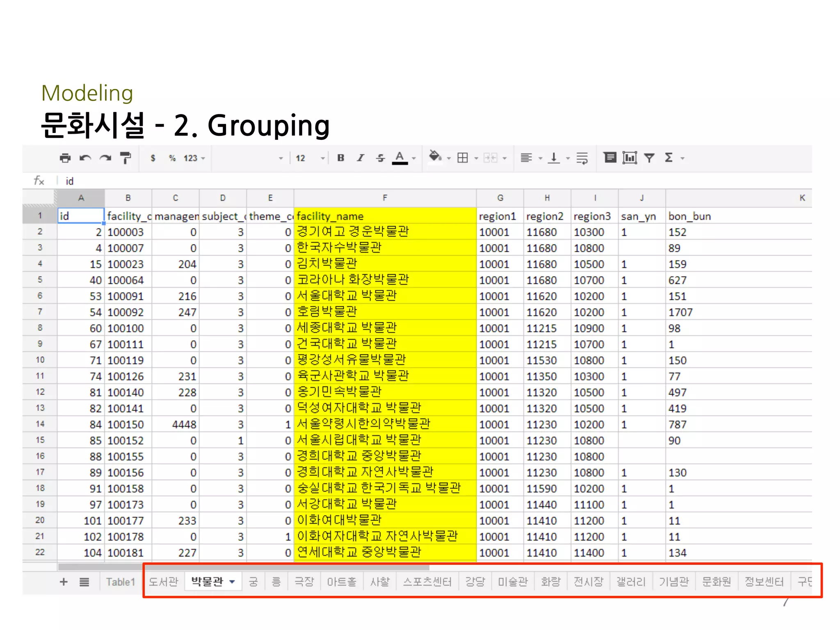Viewport: 840px width, 630px height.
Task: Expand the vertical align dropdown arrow
Action: [x=568, y=158]
